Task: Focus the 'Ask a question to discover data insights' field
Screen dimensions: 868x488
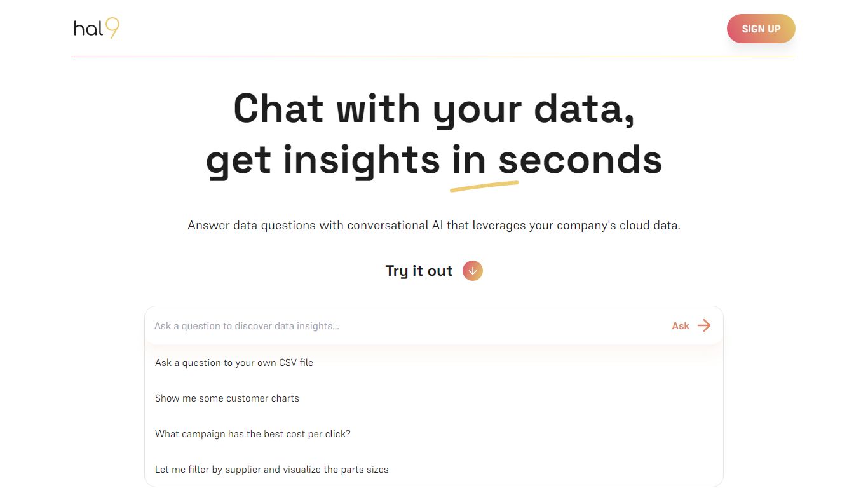Action: (381, 325)
